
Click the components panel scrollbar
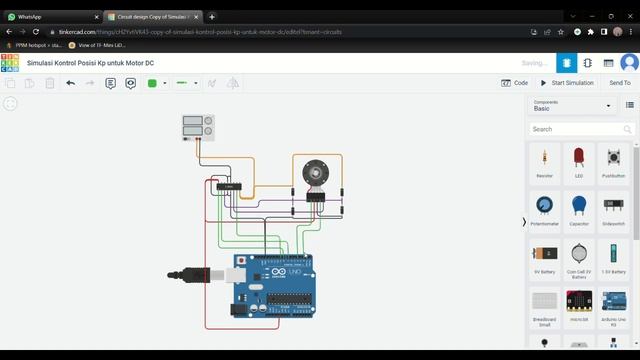(x=636, y=194)
